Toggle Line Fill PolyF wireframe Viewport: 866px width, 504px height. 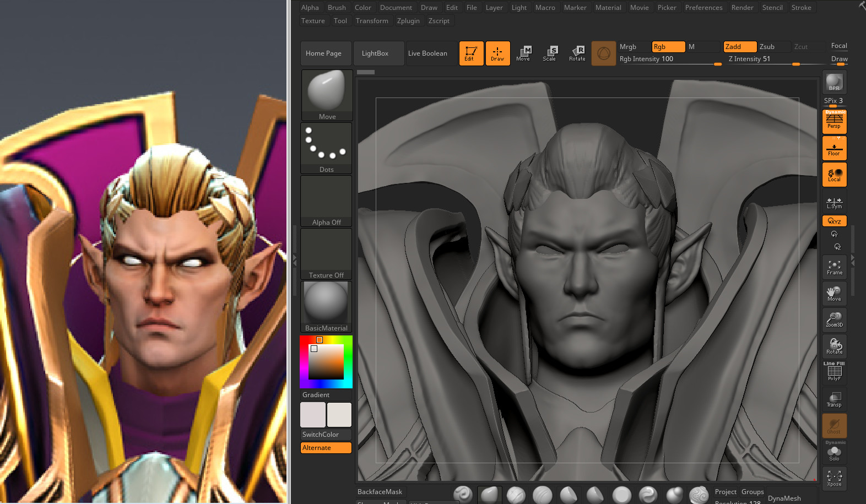click(x=834, y=372)
